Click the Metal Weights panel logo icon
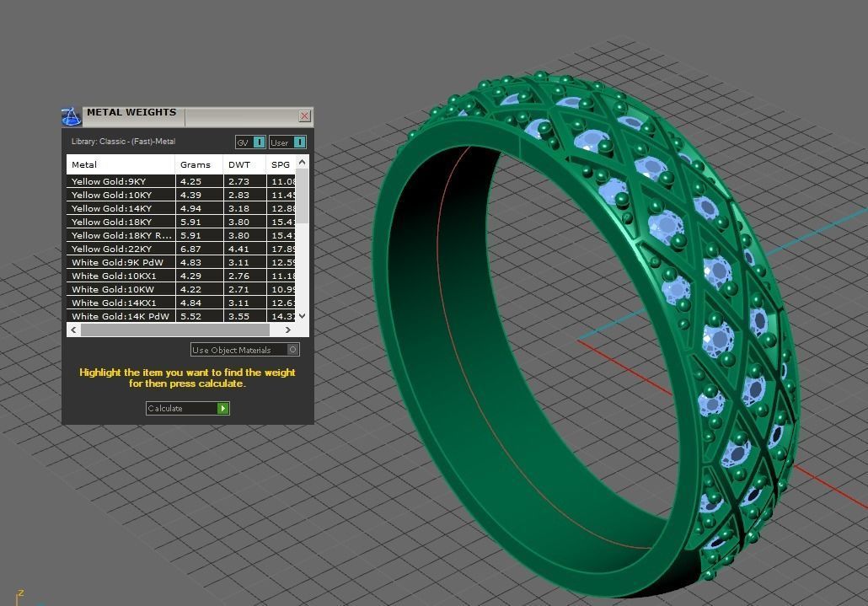 72,116
